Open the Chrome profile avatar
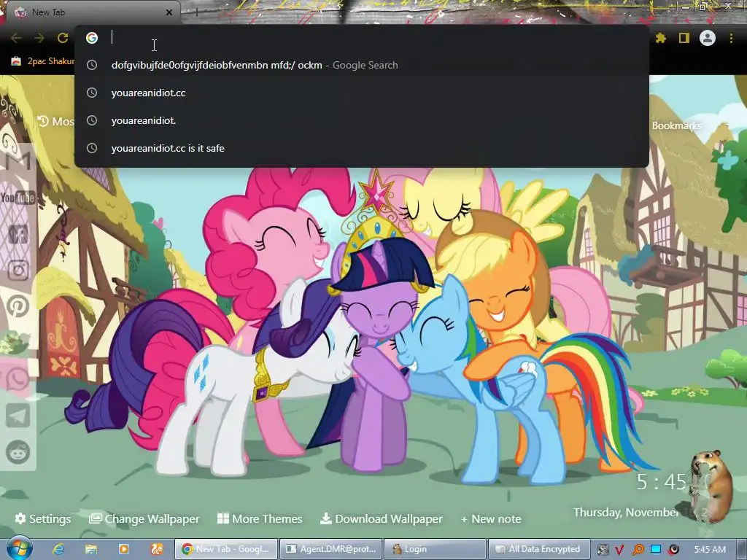The height and width of the screenshot is (560, 747). 708,38
